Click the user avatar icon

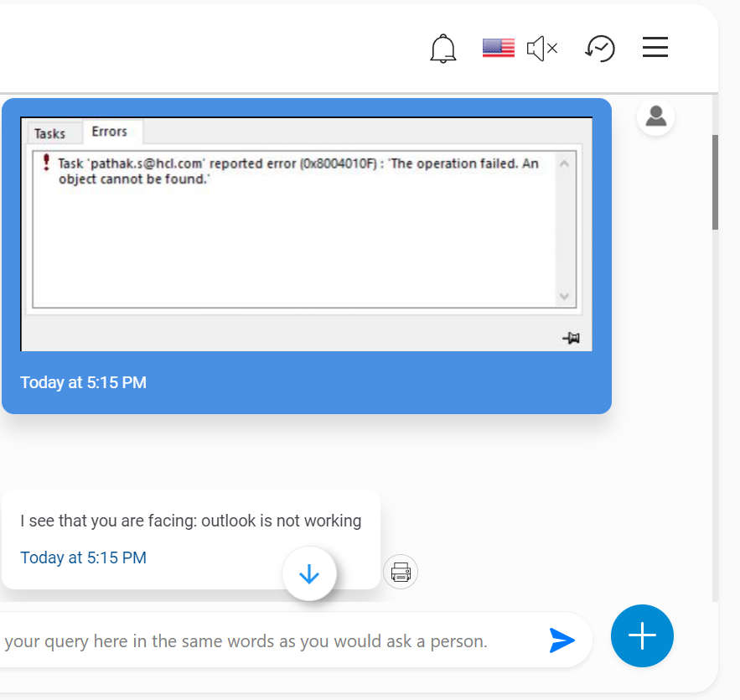655,117
